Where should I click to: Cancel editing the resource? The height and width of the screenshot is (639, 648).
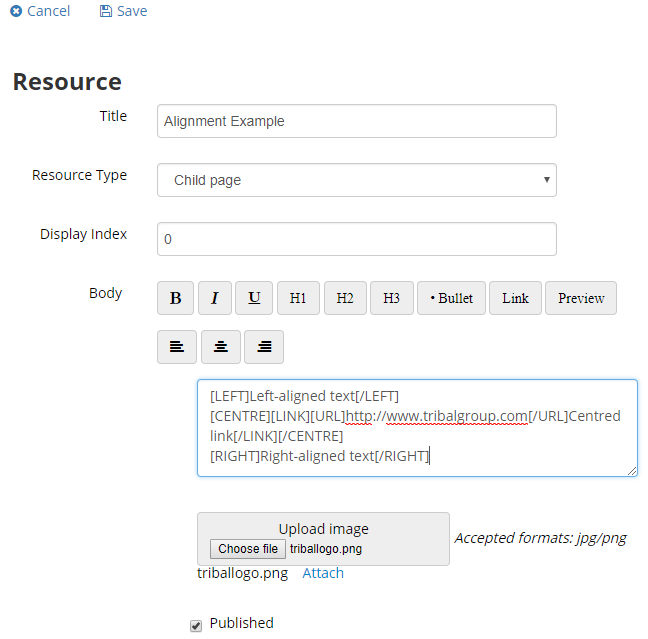tap(40, 11)
